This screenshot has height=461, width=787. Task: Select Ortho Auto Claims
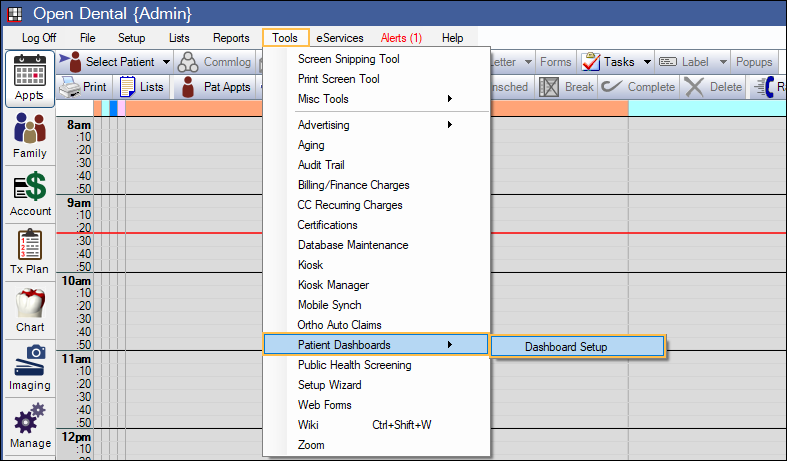339,325
